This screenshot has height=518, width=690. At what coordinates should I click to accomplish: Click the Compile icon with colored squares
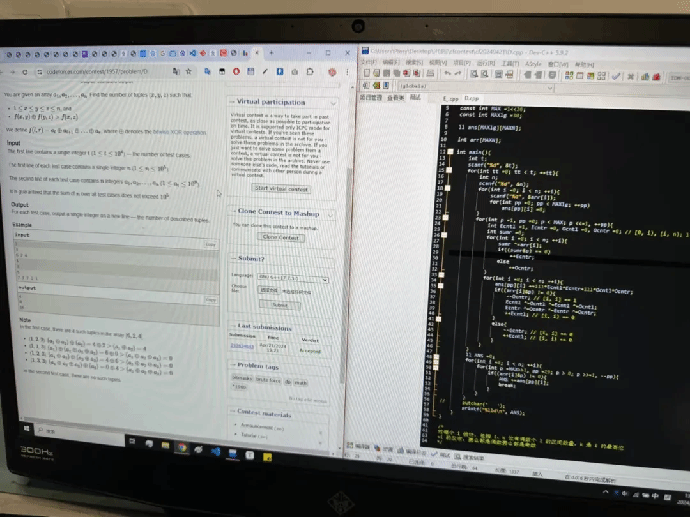click(569, 76)
